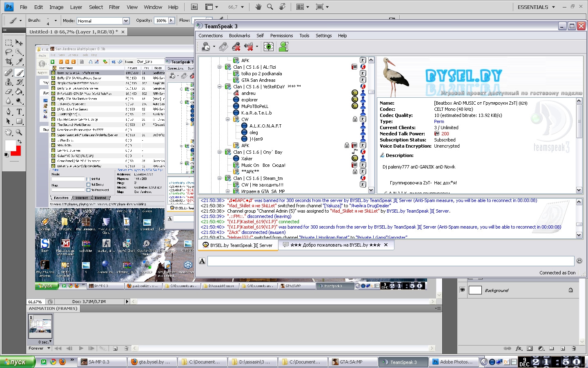
Task: Select the Rectangular Marquee tool
Action: [x=8, y=43]
